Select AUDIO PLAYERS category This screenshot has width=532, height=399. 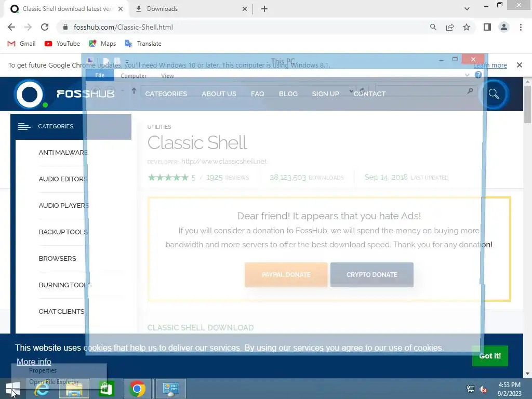click(x=64, y=205)
